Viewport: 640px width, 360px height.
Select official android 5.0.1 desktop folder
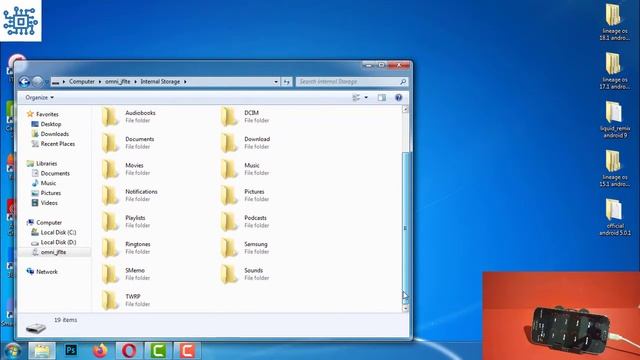point(615,217)
